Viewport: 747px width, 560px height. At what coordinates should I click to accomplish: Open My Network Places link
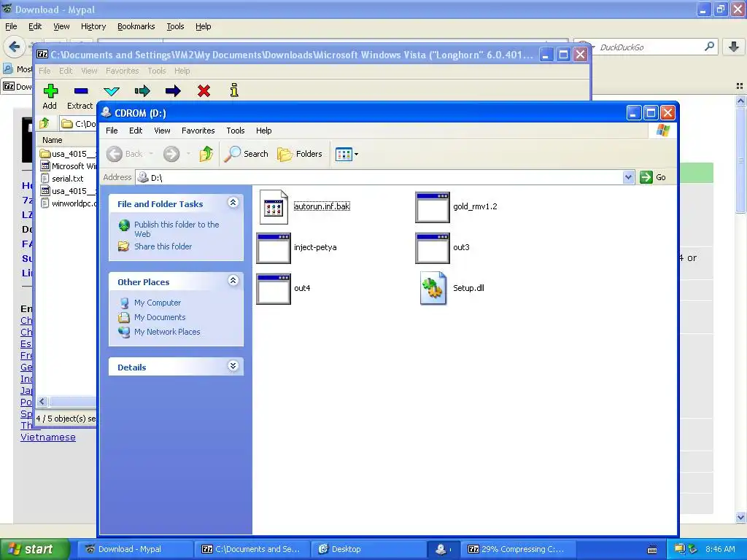click(x=167, y=332)
